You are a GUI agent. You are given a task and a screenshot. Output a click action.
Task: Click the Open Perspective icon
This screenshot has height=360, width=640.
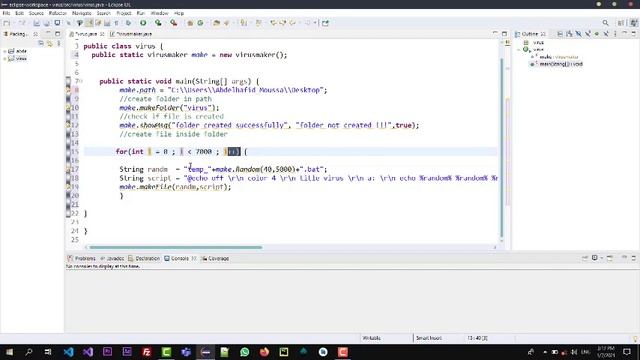(x=621, y=23)
